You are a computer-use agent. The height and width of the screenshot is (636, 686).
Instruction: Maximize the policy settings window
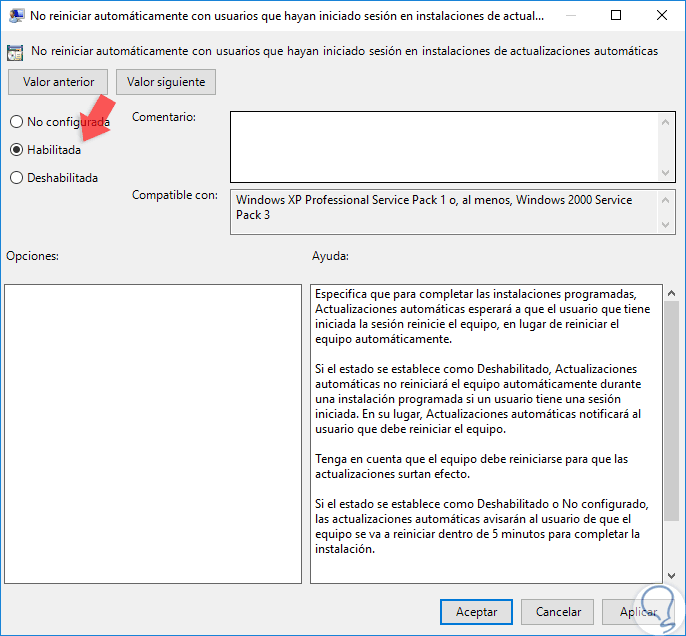coord(616,16)
